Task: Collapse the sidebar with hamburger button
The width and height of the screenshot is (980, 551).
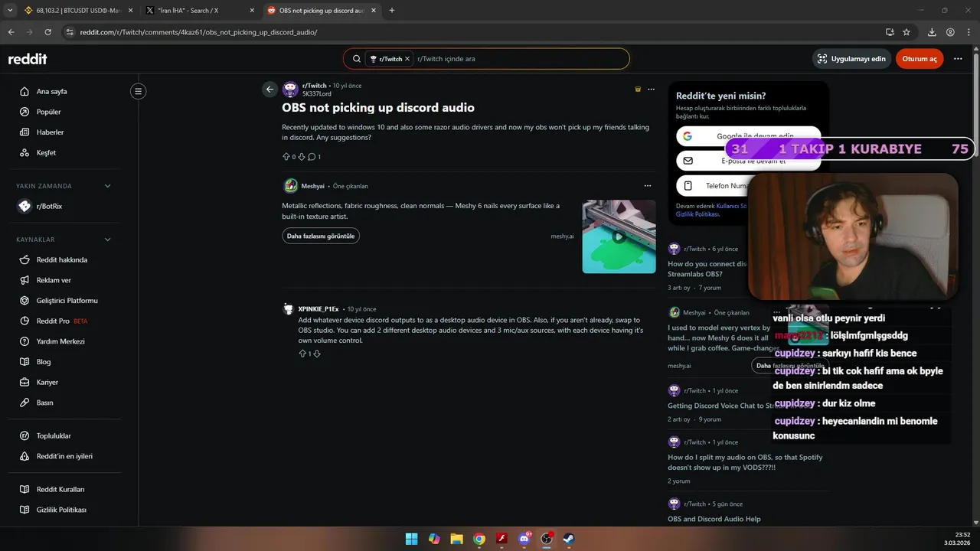Action: click(138, 91)
